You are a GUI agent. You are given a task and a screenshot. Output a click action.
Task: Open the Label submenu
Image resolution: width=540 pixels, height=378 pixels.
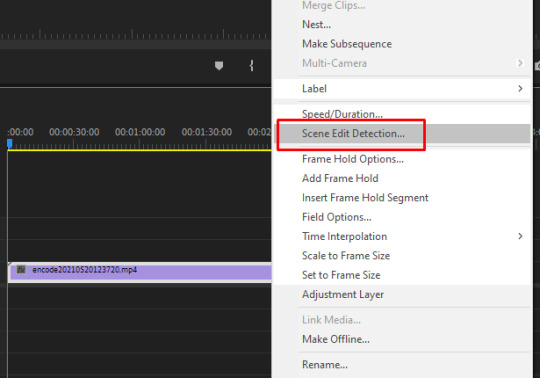[402, 89]
